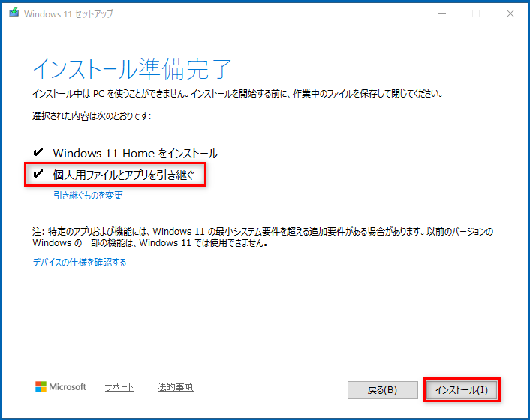
Task: Click the Windows 11 セットアップ window title
Action: tap(68, 13)
